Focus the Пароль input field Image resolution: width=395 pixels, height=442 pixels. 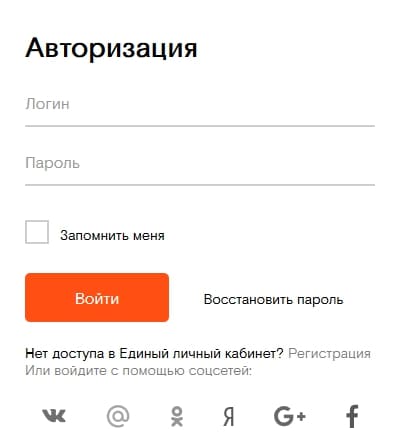click(x=200, y=166)
